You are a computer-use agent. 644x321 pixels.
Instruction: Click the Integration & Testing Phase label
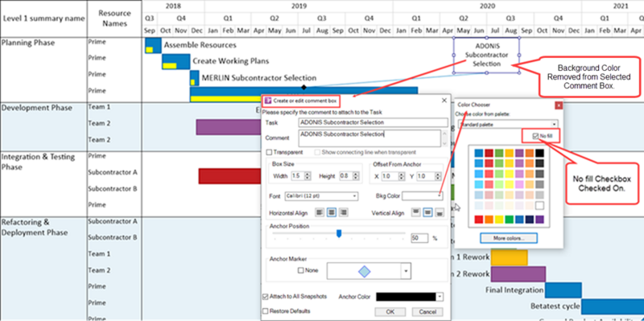[38, 162]
